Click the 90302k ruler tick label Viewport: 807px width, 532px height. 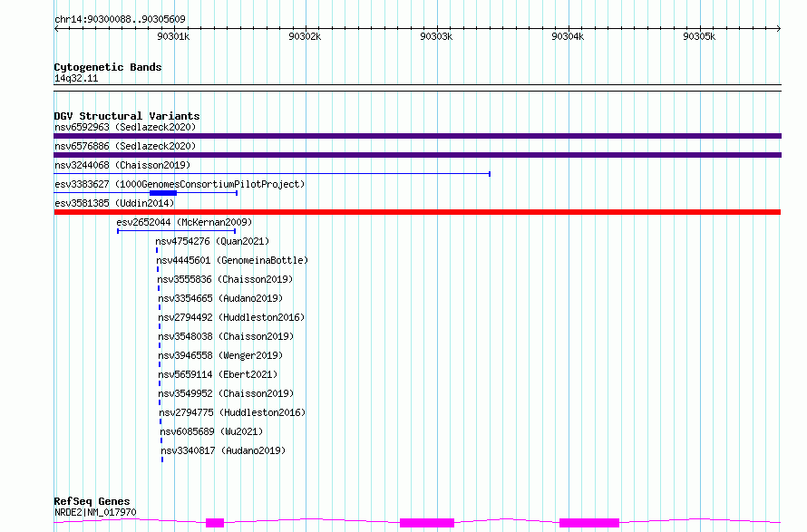305,36
